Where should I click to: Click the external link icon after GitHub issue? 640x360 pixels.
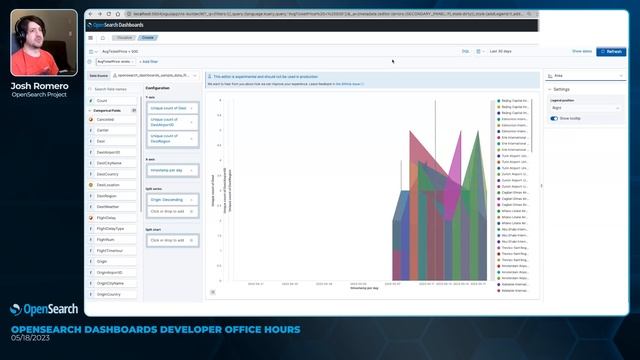(x=362, y=84)
